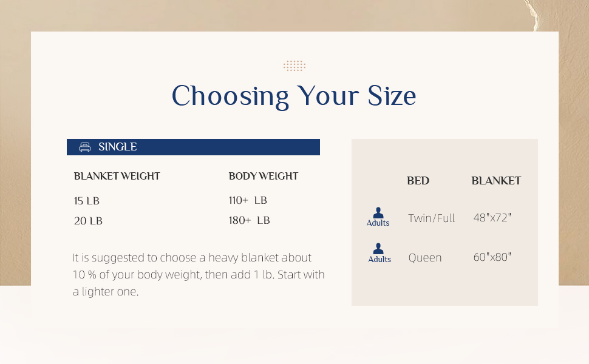Screen dimensions: 589x364
Task: Select the 48"x72" blanket dimension
Action: click(492, 217)
